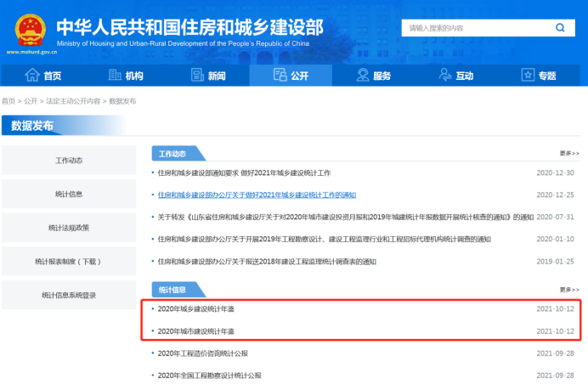Click the 首页 house icon
This screenshot has width=588, height=390.
(32, 76)
